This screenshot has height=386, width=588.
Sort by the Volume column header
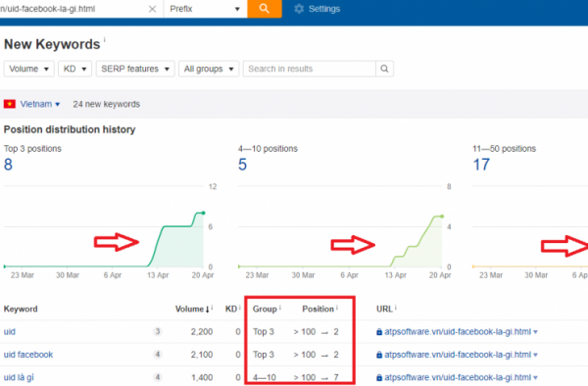[192, 310]
